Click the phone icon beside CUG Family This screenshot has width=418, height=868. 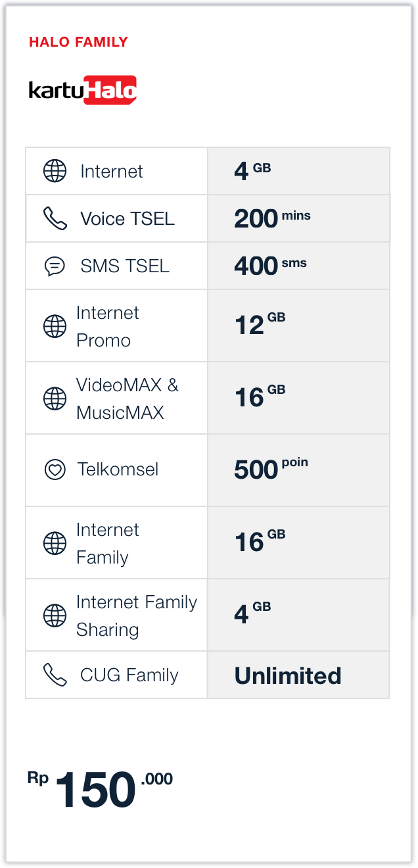tap(55, 675)
